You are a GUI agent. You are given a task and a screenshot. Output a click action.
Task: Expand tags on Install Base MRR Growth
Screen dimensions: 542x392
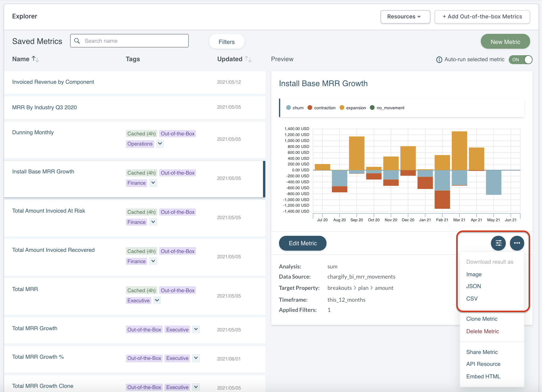coord(153,183)
